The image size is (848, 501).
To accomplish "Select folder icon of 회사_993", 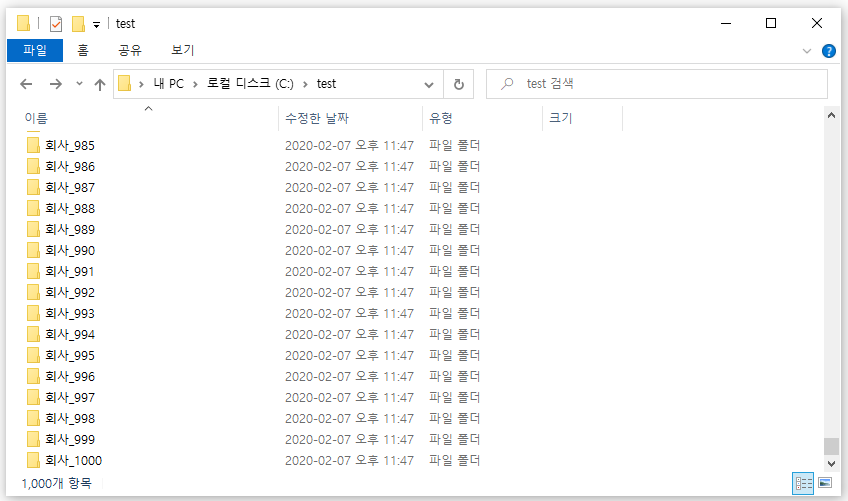I will click(33, 313).
